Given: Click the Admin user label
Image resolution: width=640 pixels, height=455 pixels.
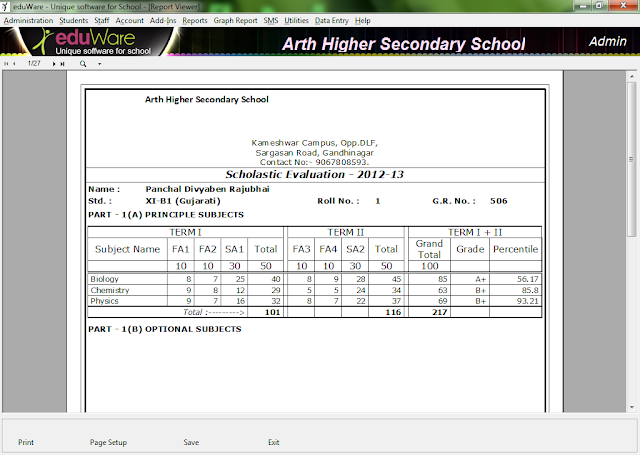Looking at the screenshot, I should [x=607, y=41].
